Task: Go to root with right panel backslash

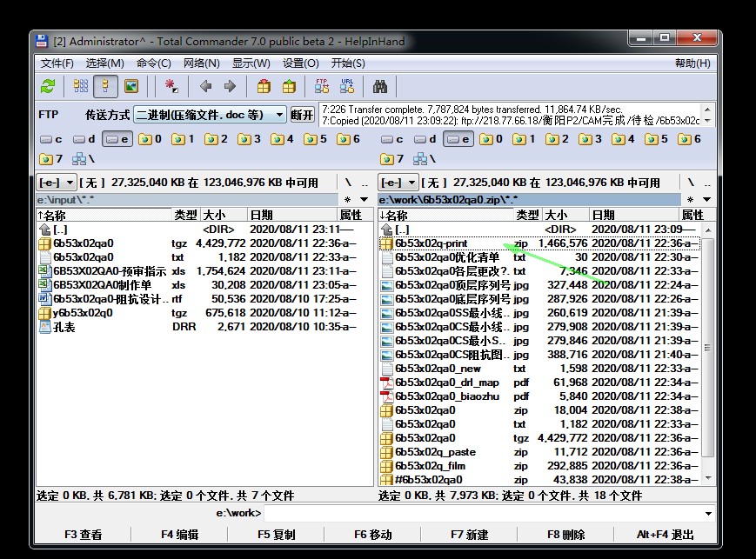Action: (x=691, y=183)
